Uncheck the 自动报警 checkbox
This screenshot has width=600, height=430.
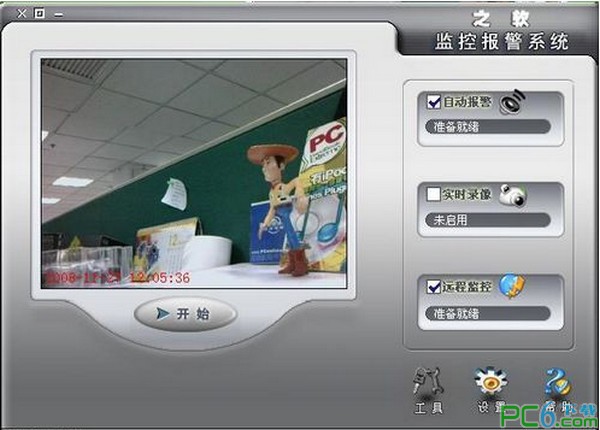434,102
